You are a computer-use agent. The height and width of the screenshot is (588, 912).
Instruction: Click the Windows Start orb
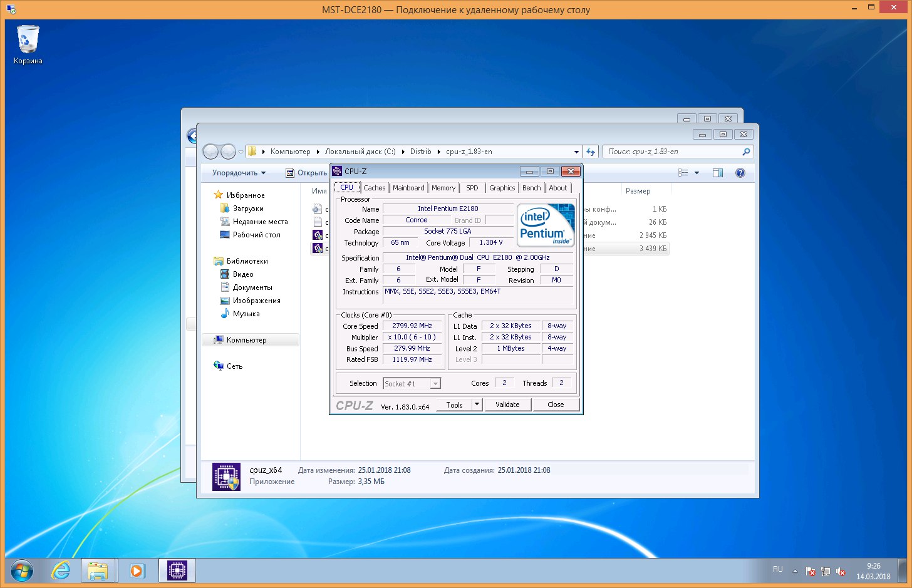coord(21,570)
